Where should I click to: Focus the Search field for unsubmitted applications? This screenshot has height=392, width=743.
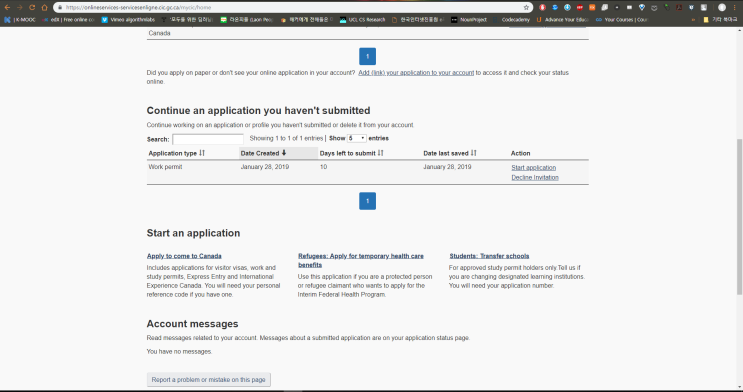(x=208, y=139)
